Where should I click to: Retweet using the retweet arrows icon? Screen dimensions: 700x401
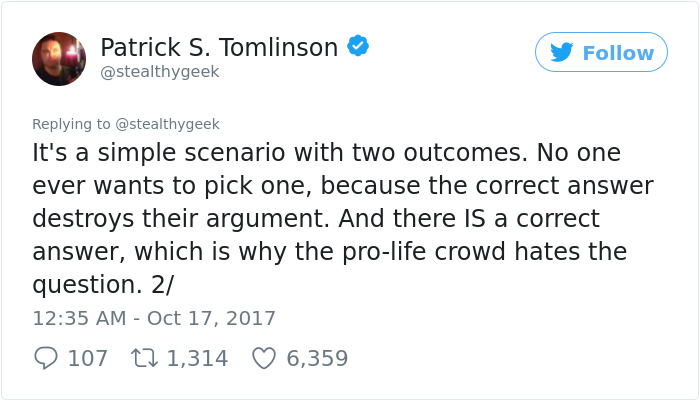(144, 358)
